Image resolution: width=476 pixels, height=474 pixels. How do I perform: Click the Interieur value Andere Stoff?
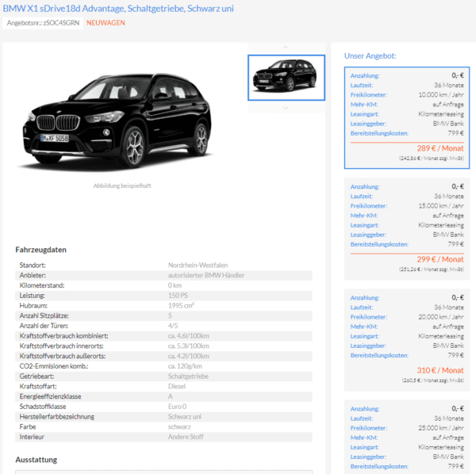coord(186,437)
